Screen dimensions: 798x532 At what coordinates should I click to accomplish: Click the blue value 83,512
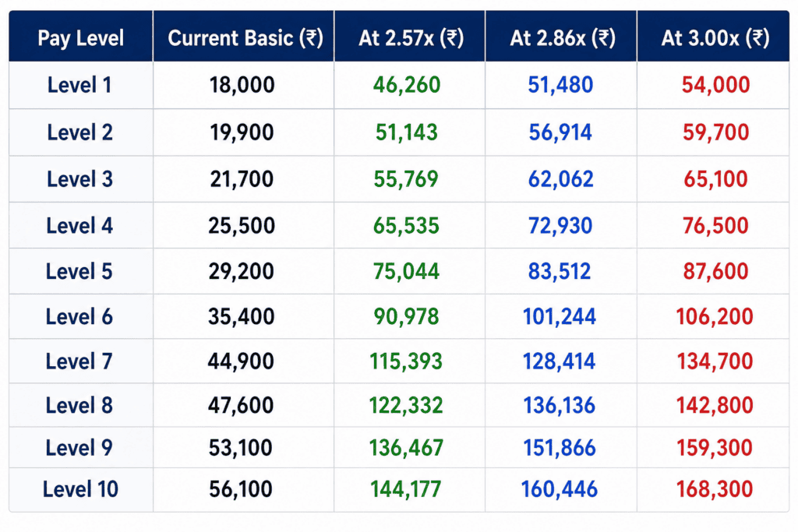pyautogui.click(x=560, y=272)
